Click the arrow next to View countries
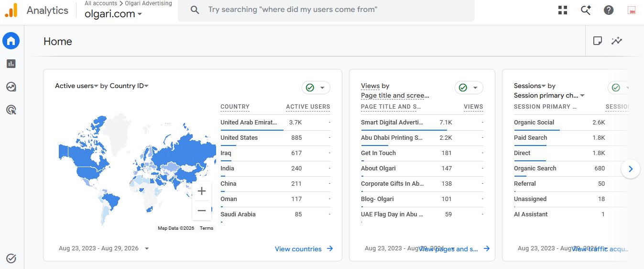 click(330, 249)
